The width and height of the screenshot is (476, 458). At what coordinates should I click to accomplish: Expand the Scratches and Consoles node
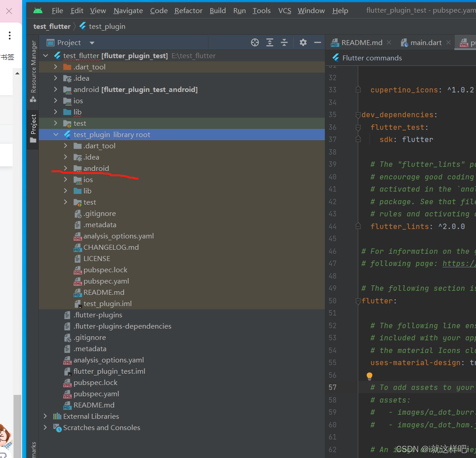pos(46,427)
